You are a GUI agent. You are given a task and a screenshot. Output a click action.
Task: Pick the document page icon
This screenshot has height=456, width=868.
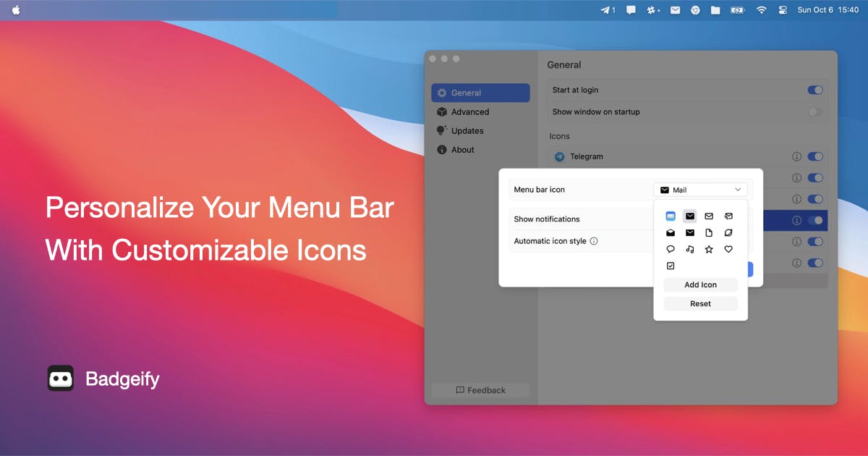(709, 232)
